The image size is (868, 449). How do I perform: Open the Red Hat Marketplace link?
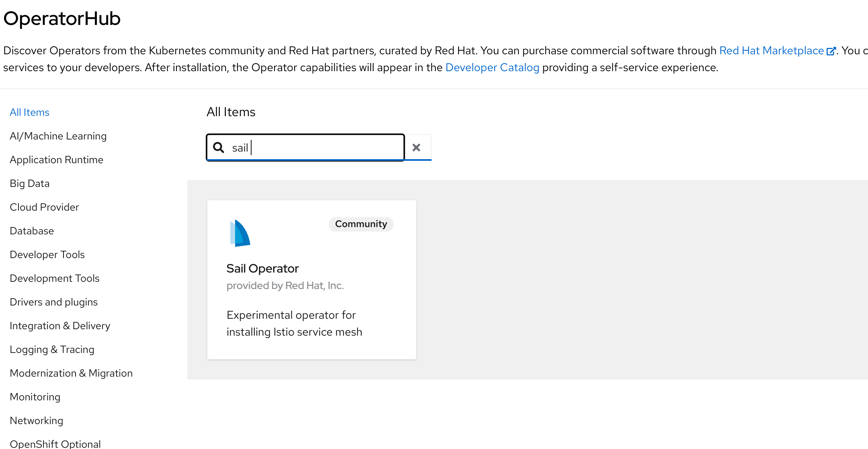(x=771, y=51)
